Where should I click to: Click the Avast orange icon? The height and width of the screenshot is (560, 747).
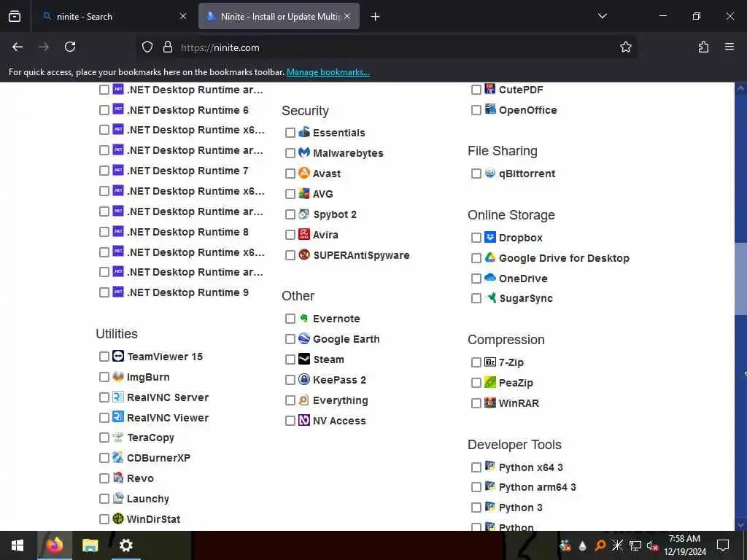304,173
